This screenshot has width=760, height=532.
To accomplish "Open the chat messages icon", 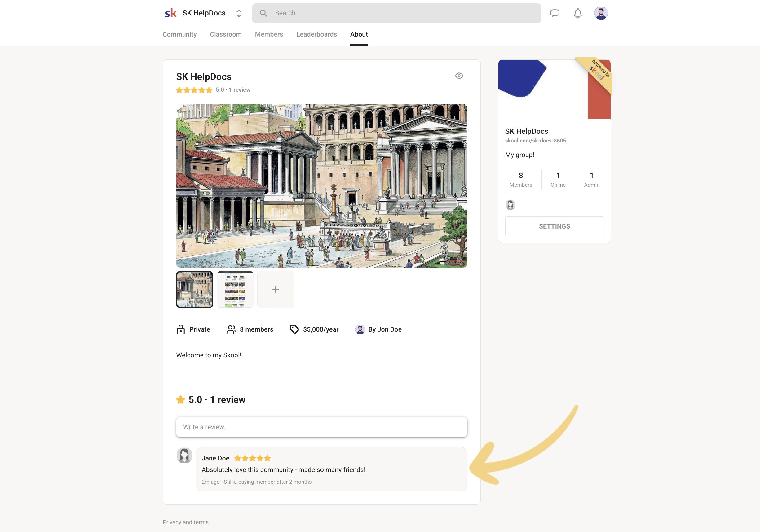I will tap(555, 13).
